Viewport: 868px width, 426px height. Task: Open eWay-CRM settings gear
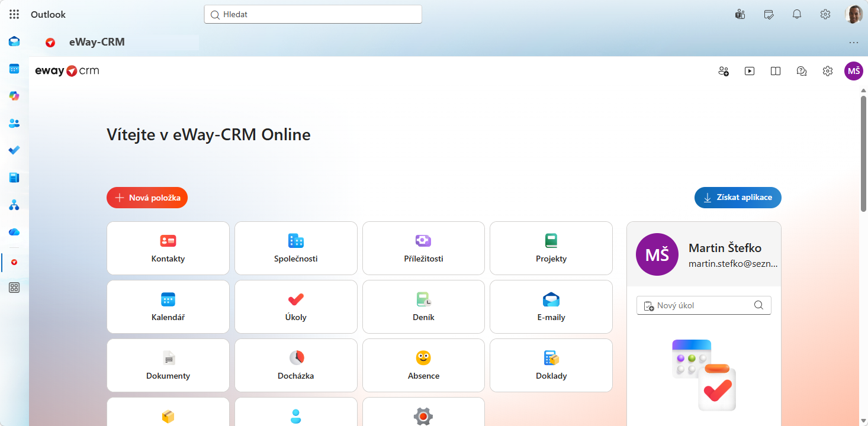[x=828, y=71]
